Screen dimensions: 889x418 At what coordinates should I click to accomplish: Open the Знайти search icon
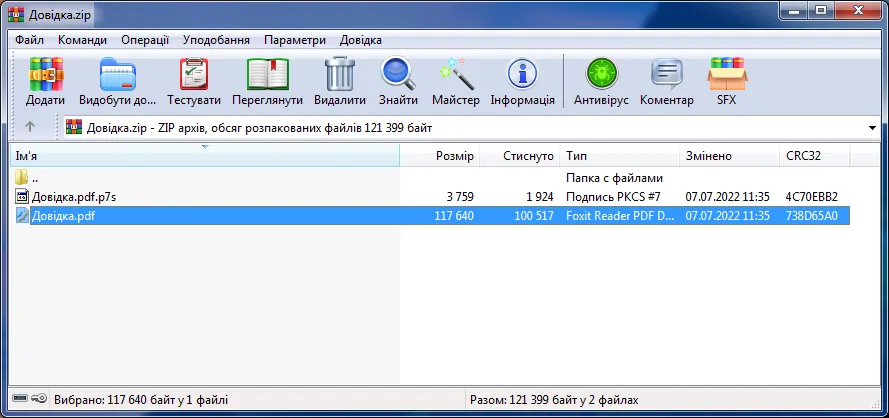(398, 73)
